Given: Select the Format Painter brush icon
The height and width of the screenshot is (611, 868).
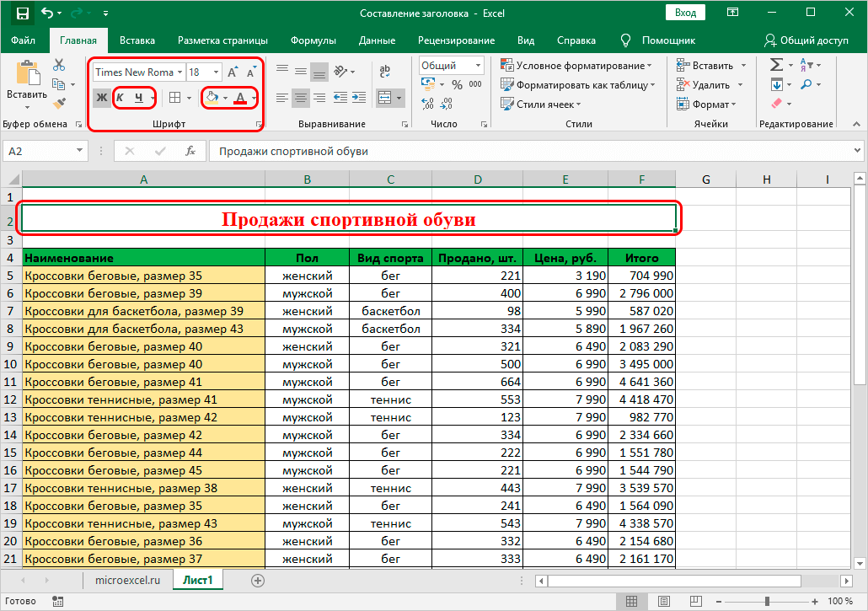Looking at the screenshot, I should point(59,103).
